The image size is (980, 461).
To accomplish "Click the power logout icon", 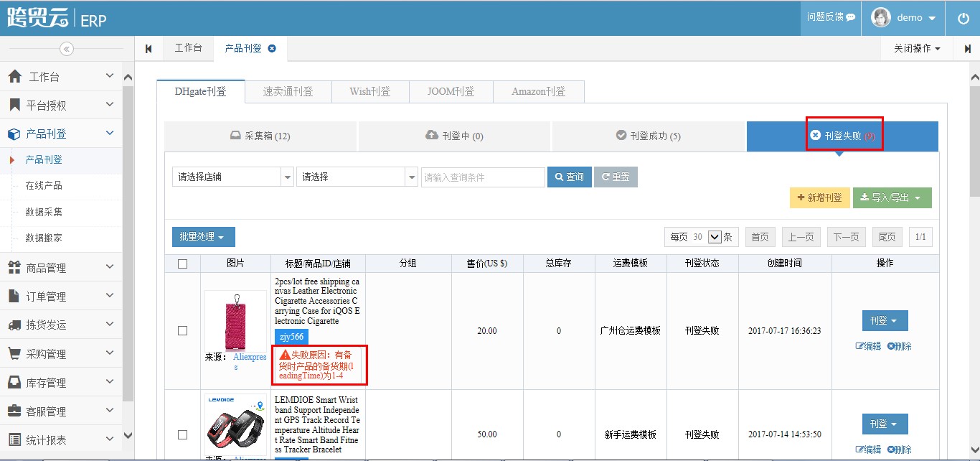I will pyautogui.click(x=963, y=19).
